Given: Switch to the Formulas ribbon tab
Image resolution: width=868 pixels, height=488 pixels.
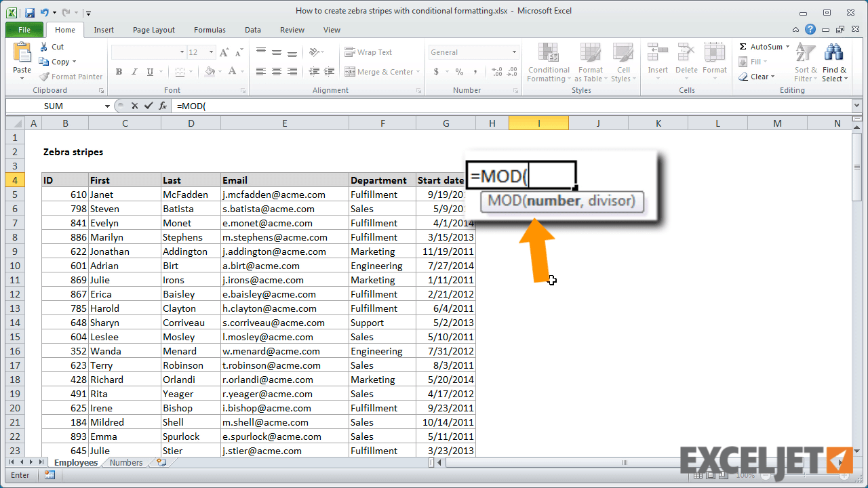Looking at the screenshot, I should (x=210, y=30).
